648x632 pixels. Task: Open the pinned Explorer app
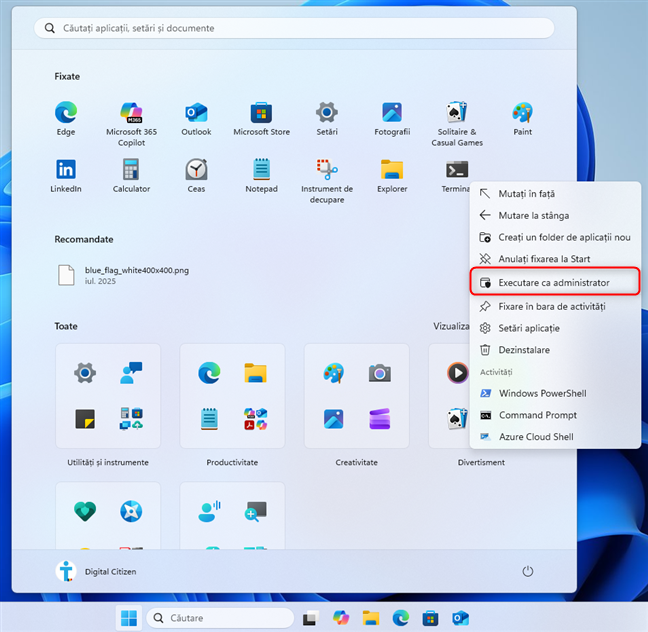[392, 175]
